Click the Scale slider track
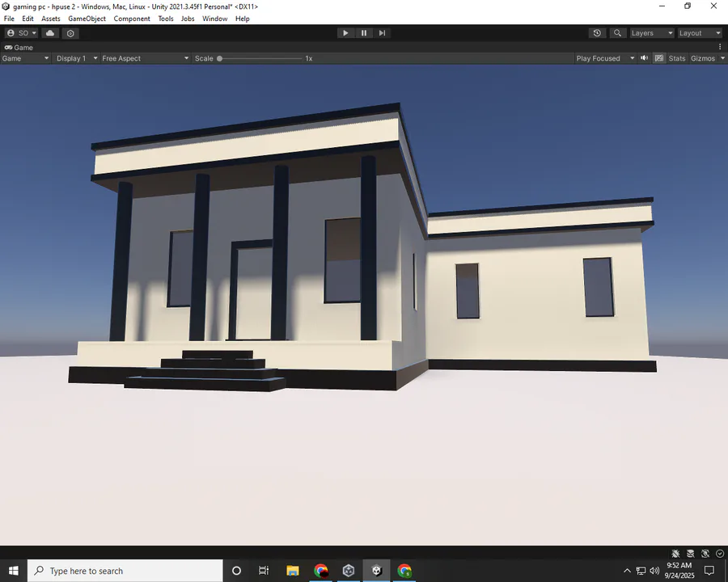The height and width of the screenshot is (582, 728). [262, 58]
